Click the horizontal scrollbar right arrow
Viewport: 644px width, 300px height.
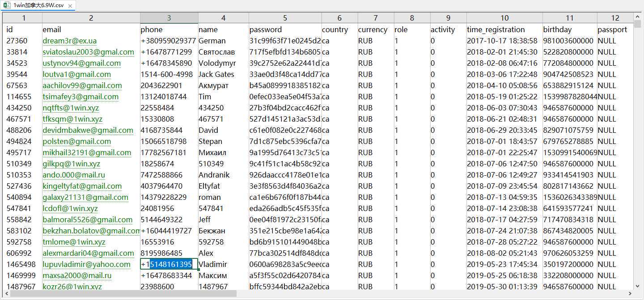pos(630,294)
